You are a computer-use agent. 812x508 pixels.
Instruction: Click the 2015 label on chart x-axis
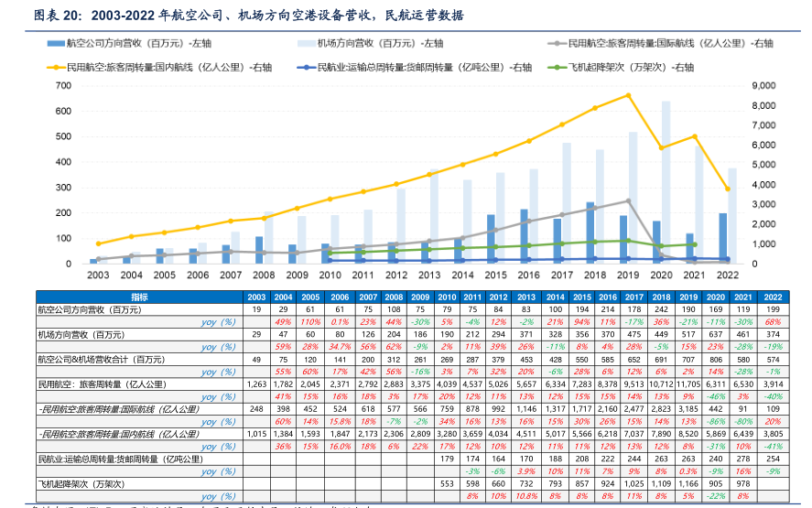pos(495,275)
